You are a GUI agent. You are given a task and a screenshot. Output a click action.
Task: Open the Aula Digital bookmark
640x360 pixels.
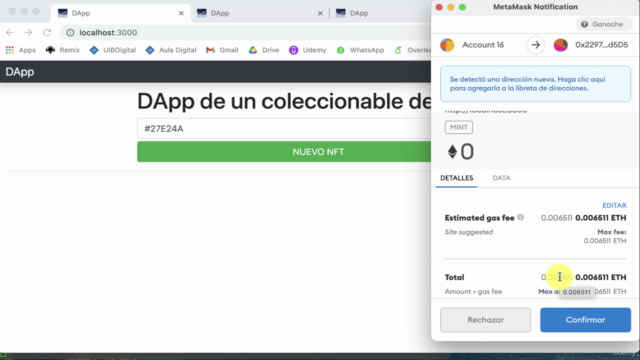[x=171, y=50]
